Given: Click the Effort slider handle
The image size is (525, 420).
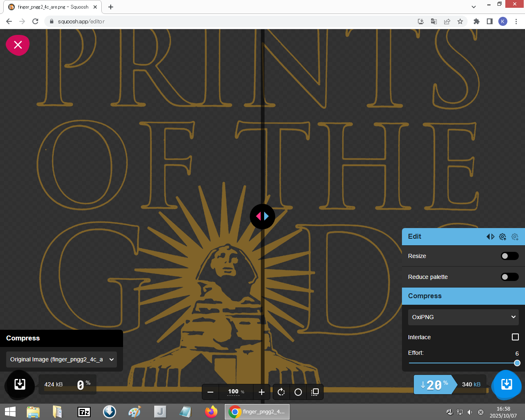Looking at the screenshot, I should 517,363.
